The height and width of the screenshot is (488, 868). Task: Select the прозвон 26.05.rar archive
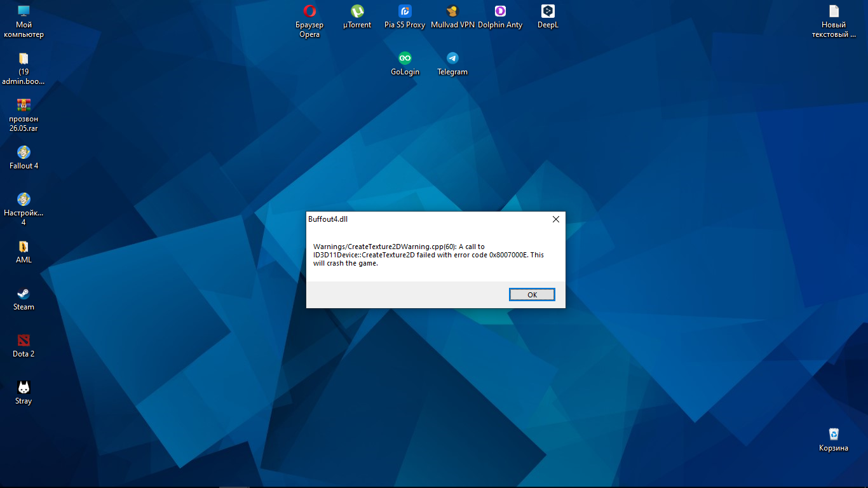(x=24, y=105)
